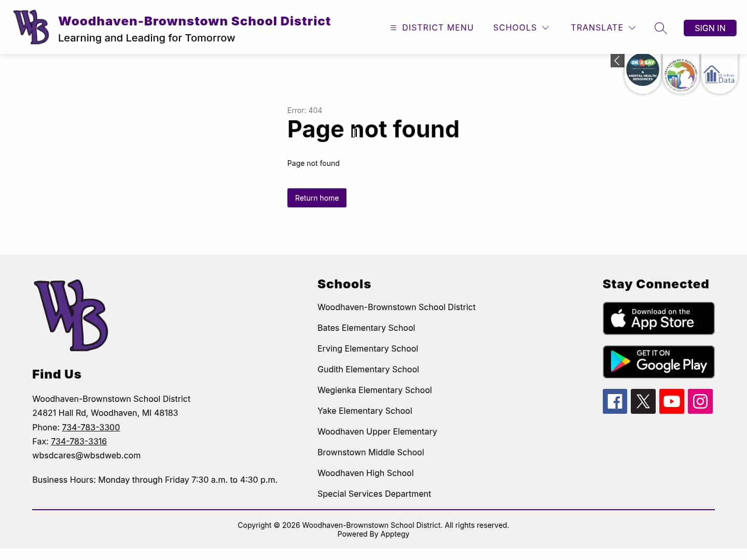Open the X social media icon
Image resolution: width=747 pixels, height=560 pixels.
(x=643, y=401)
